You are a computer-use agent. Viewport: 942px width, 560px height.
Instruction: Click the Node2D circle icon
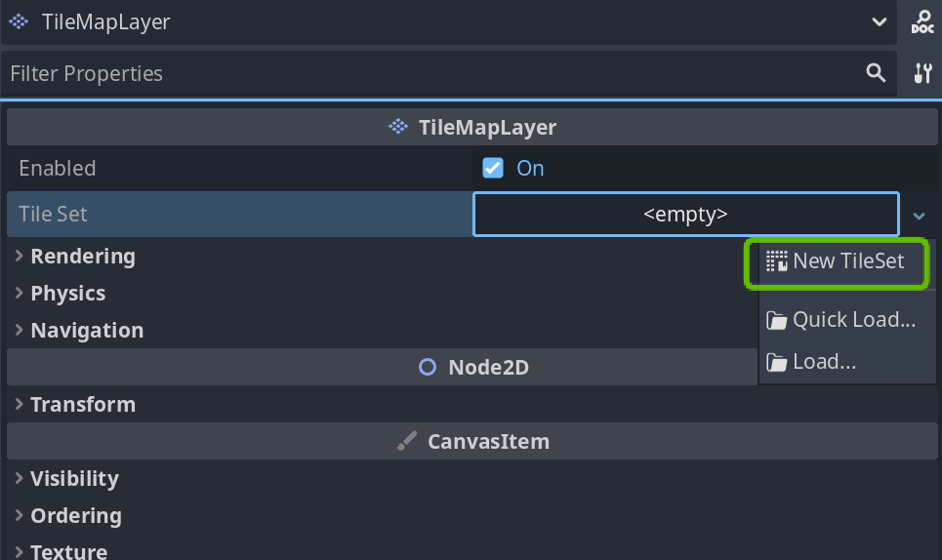coord(427,368)
